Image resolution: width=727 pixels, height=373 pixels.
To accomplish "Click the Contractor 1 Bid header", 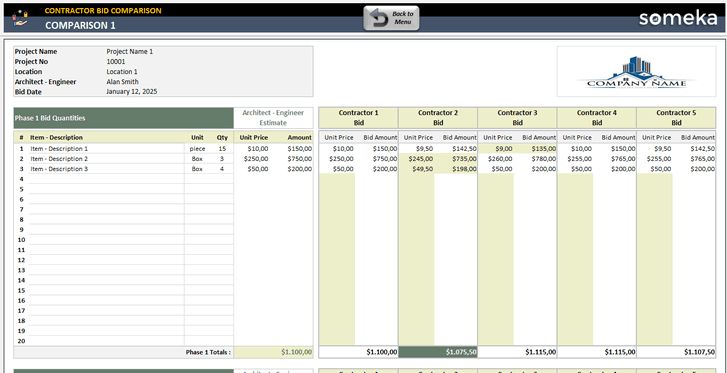I will [358, 118].
